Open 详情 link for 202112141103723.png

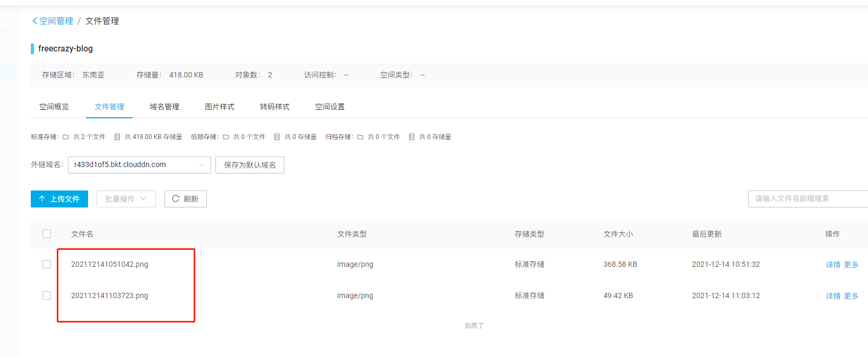tap(833, 296)
